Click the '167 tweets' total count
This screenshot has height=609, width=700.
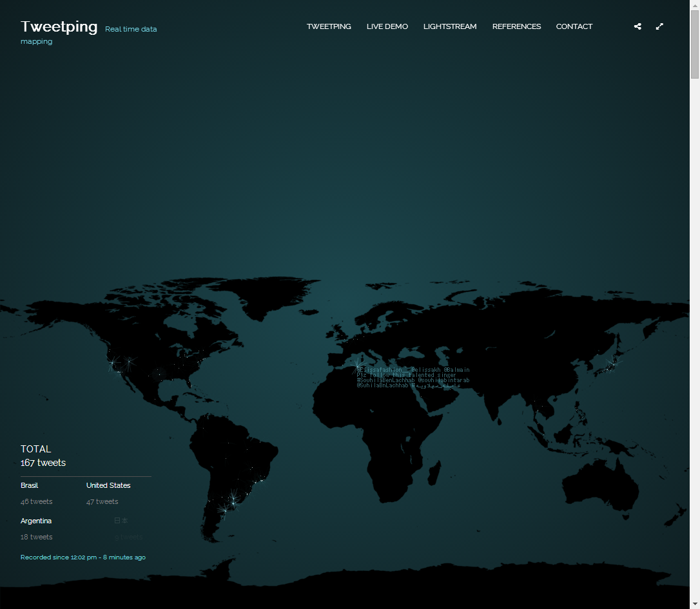pyautogui.click(x=43, y=463)
